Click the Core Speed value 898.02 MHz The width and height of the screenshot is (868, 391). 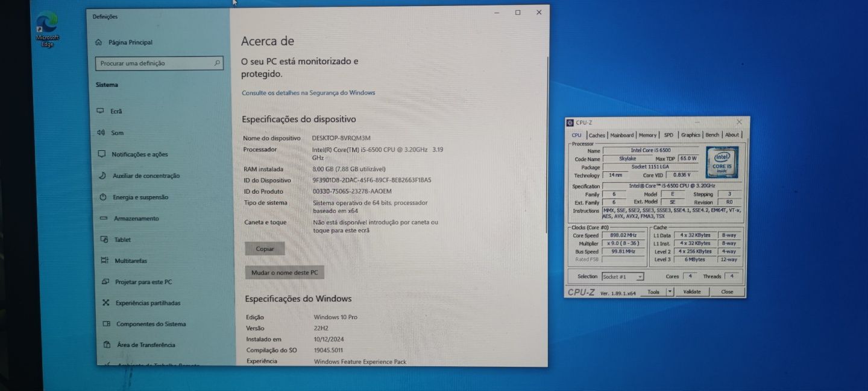(623, 235)
